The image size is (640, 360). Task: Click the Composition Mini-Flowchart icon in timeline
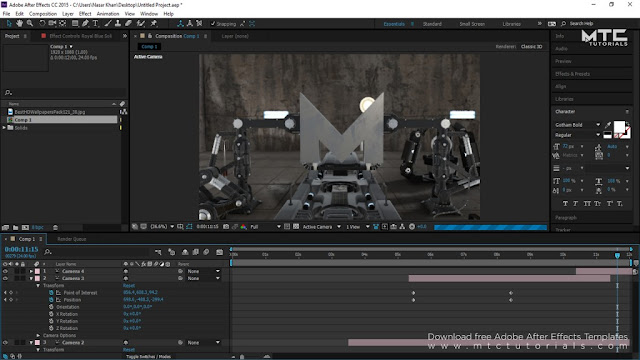tap(158, 252)
